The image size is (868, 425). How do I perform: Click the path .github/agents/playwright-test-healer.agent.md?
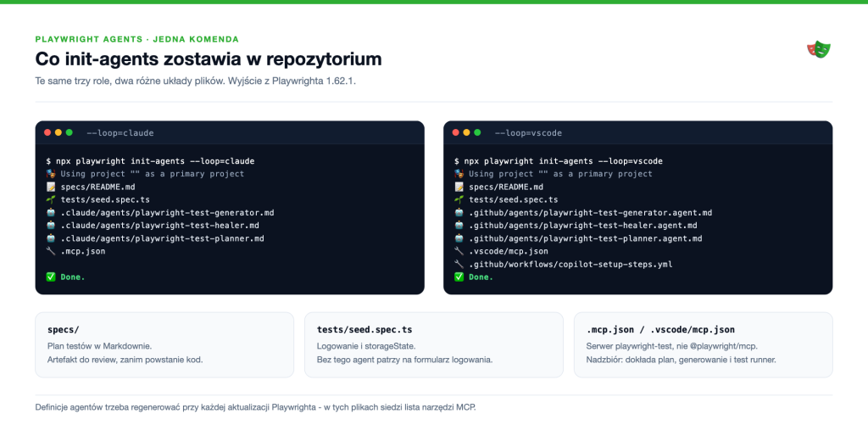[583, 226]
